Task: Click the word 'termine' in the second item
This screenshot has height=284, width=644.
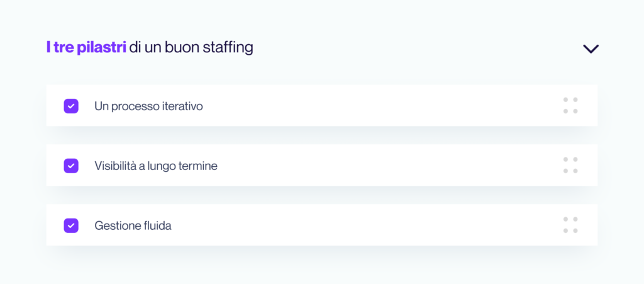Action: (x=197, y=166)
